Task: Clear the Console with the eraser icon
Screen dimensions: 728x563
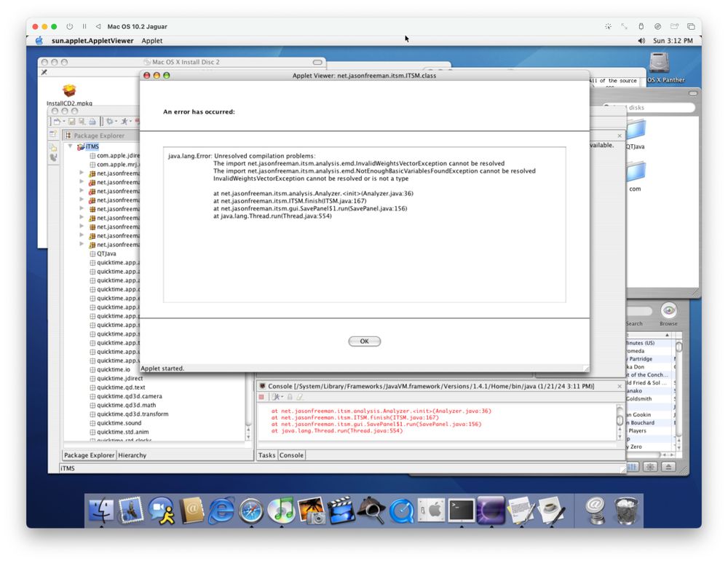Action: point(300,397)
